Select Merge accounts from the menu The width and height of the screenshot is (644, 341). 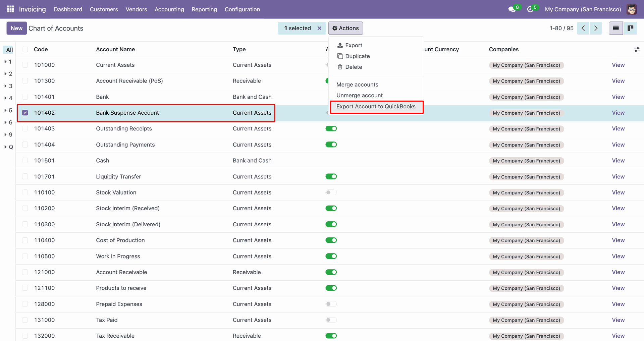(357, 84)
